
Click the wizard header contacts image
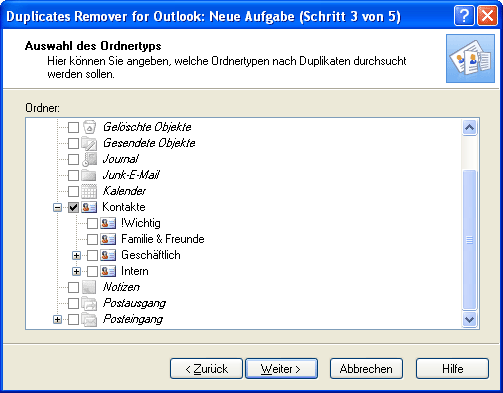pos(470,58)
